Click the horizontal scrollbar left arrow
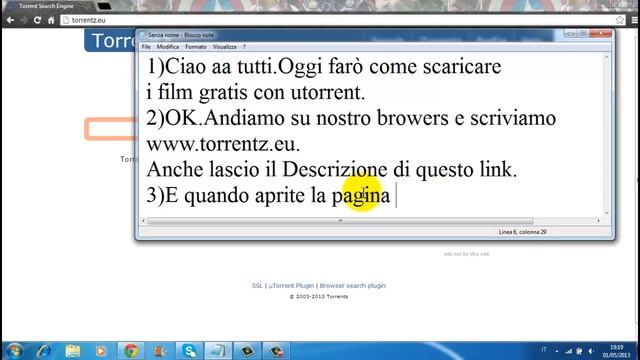The image size is (640, 360). [143, 221]
